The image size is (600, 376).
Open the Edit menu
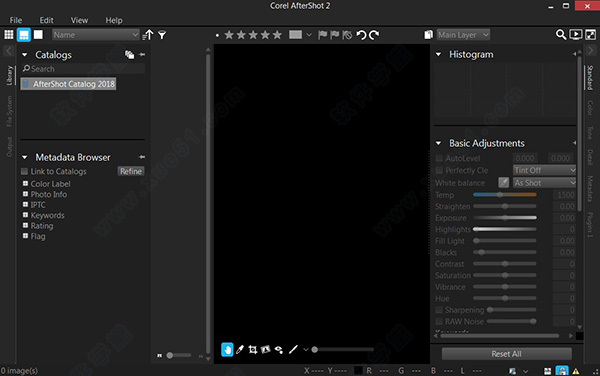pos(46,20)
